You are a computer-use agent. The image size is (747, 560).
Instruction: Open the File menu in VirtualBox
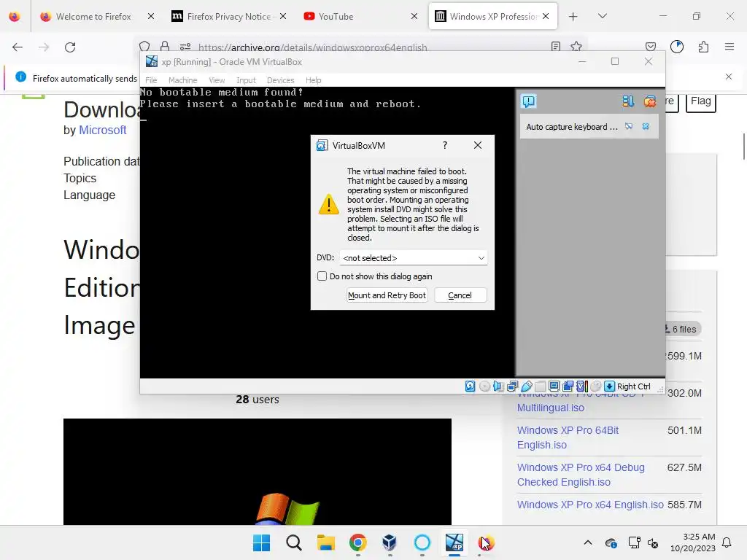point(151,80)
